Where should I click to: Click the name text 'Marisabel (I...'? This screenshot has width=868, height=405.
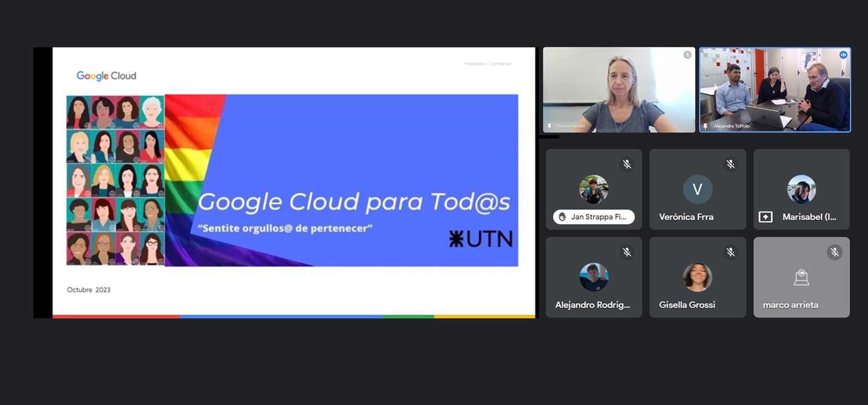coord(809,217)
